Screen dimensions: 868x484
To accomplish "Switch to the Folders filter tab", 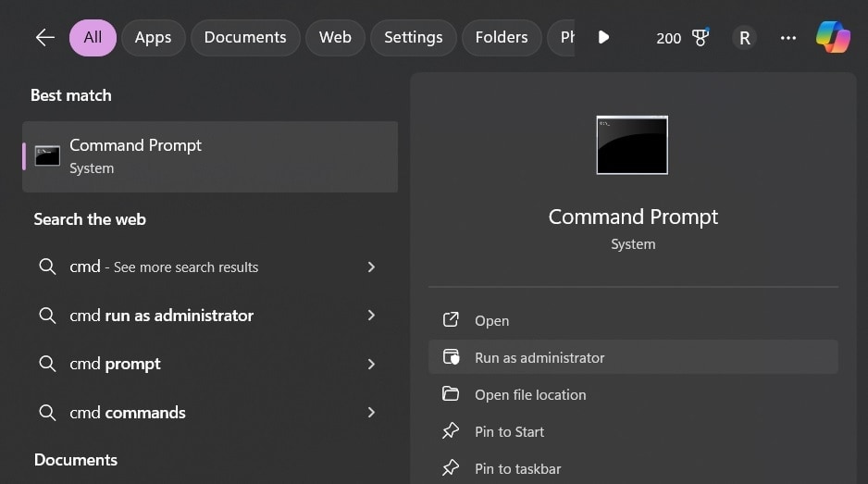I will (501, 38).
